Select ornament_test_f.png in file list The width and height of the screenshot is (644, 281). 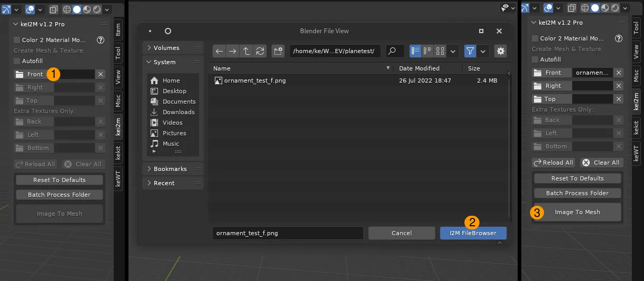click(x=255, y=81)
